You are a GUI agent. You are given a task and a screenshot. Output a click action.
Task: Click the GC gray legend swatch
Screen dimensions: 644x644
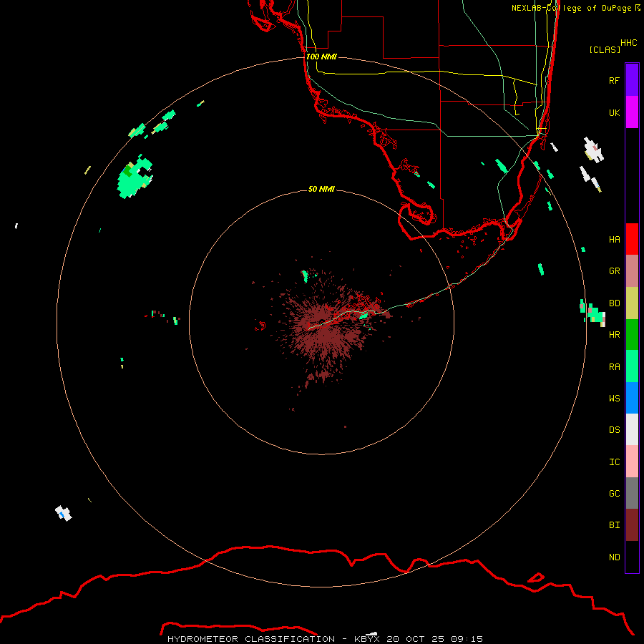tap(632, 493)
